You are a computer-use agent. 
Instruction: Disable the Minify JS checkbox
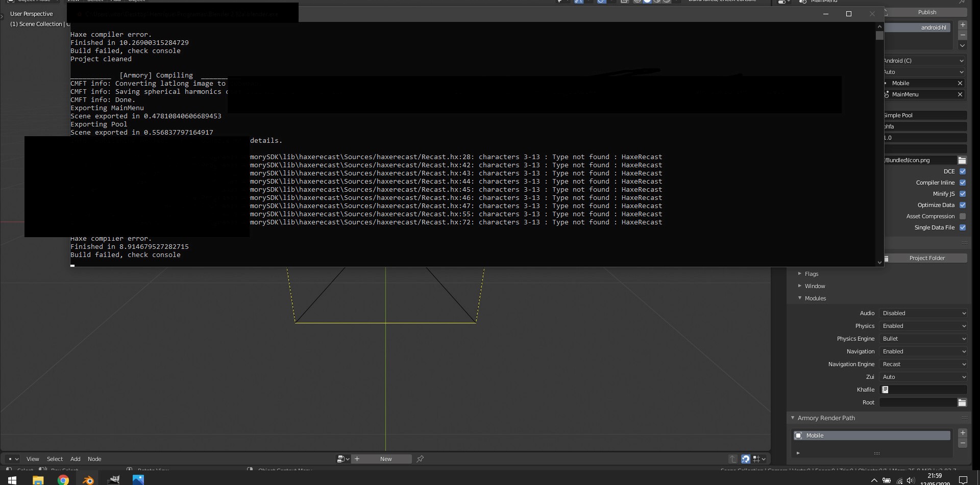click(x=963, y=194)
